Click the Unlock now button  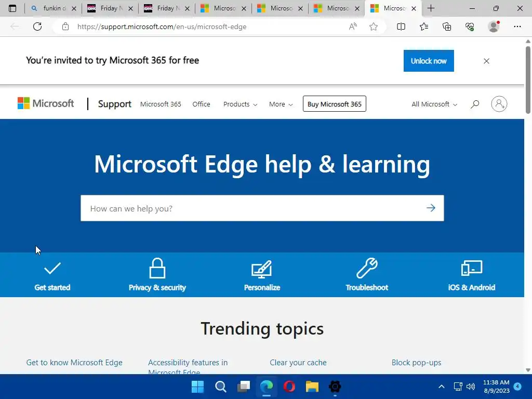tap(429, 61)
